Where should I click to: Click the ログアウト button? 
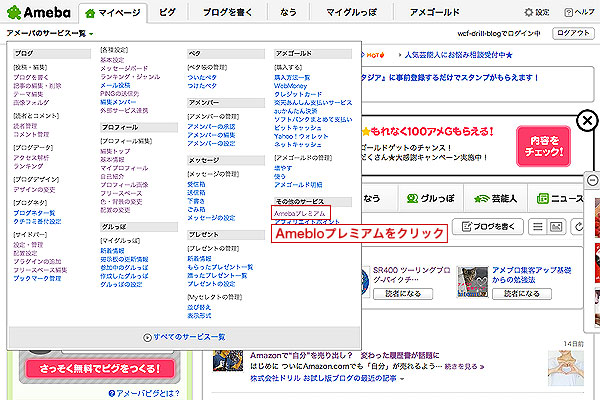click(573, 33)
